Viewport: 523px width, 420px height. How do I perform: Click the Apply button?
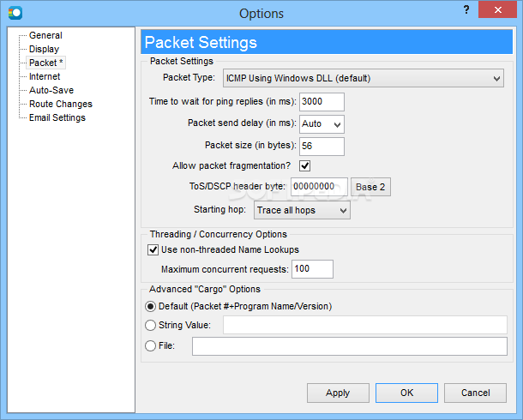338,393
